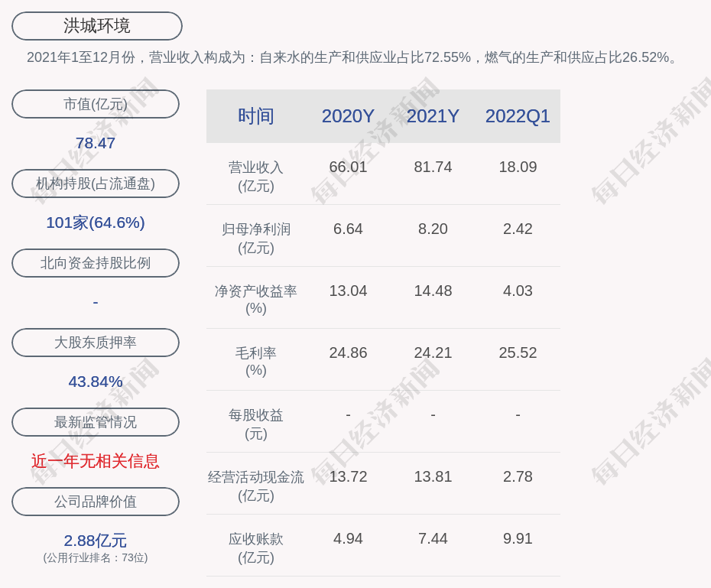
Task: Select cash flow value 13.72
Action: click(348, 476)
